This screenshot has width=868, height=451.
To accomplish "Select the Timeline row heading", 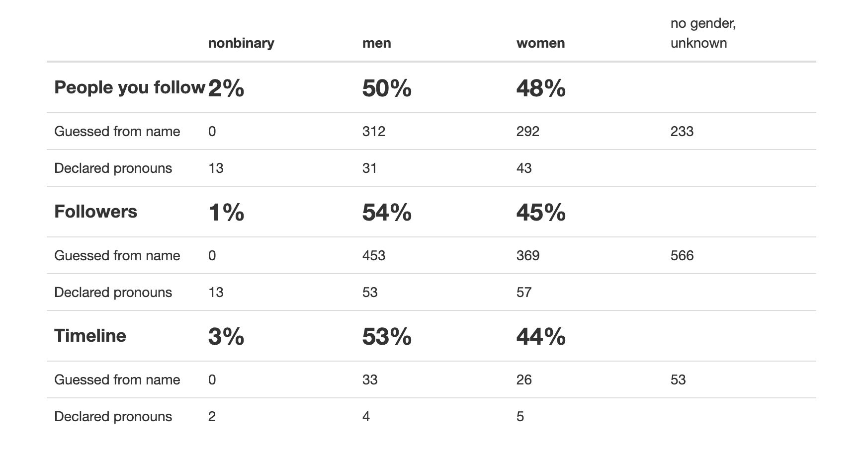I will 90,336.
